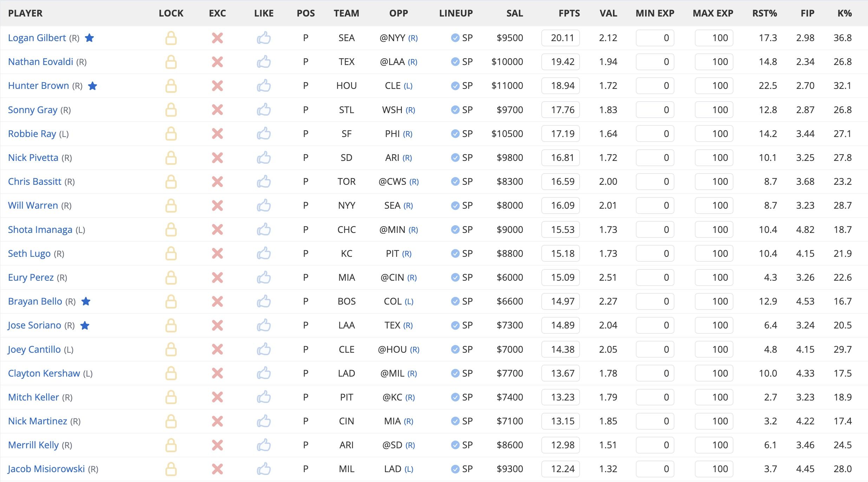Edit Chris Bassitt min exposure field
The width and height of the screenshot is (868, 482).
click(655, 182)
